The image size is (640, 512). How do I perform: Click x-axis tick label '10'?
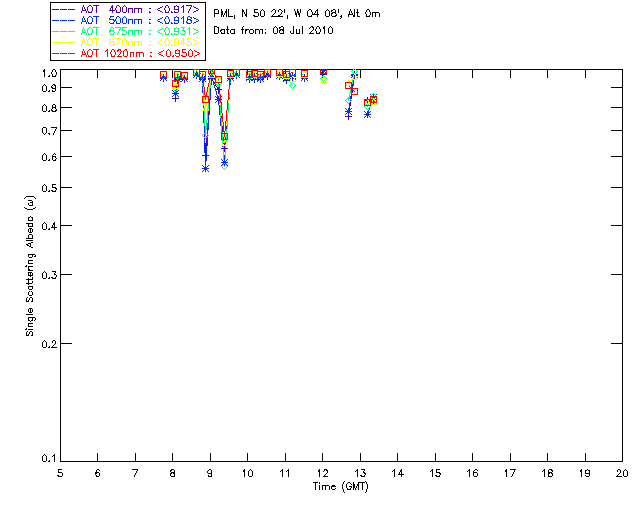[x=247, y=473]
